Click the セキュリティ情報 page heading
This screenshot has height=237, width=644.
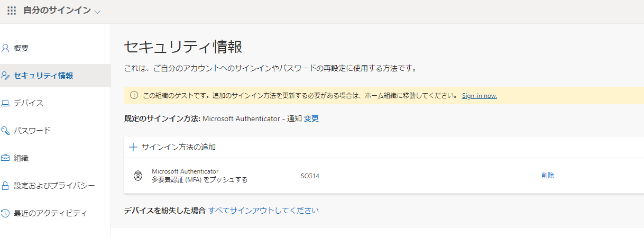pos(183,47)
